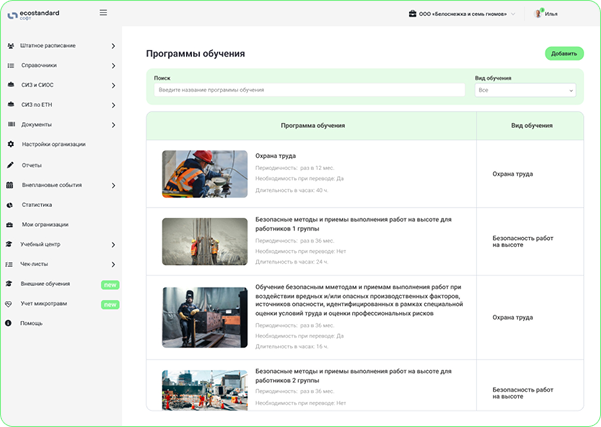
Task: Select Мои организации in sidebar
Action: tap(45, 224)
